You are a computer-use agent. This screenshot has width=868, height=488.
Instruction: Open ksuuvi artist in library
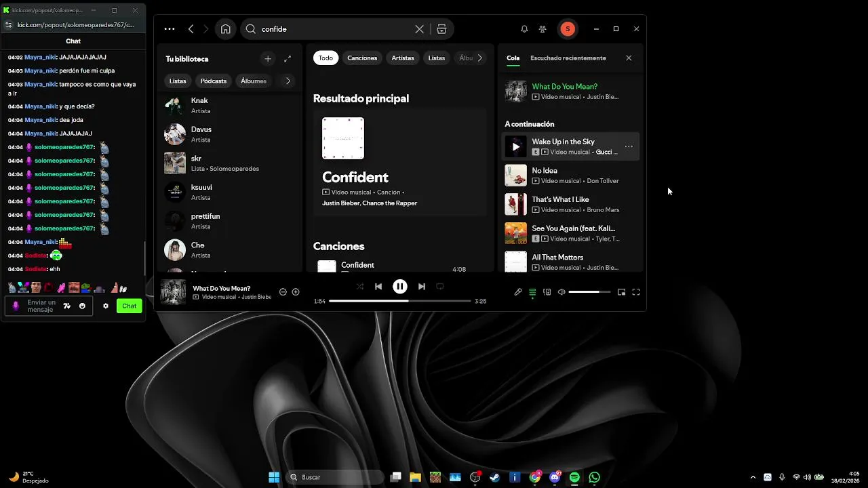tap(231, 192)
